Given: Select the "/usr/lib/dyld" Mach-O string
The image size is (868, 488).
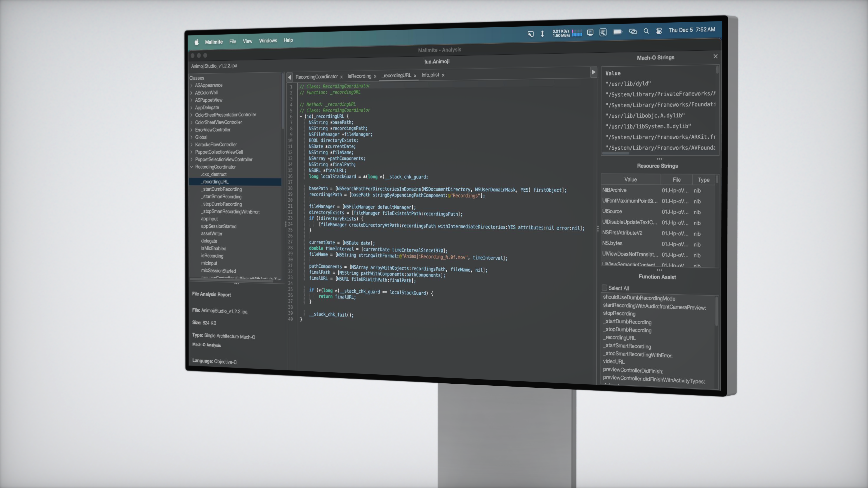Looking at the screenshot, I should click(628, 84).
